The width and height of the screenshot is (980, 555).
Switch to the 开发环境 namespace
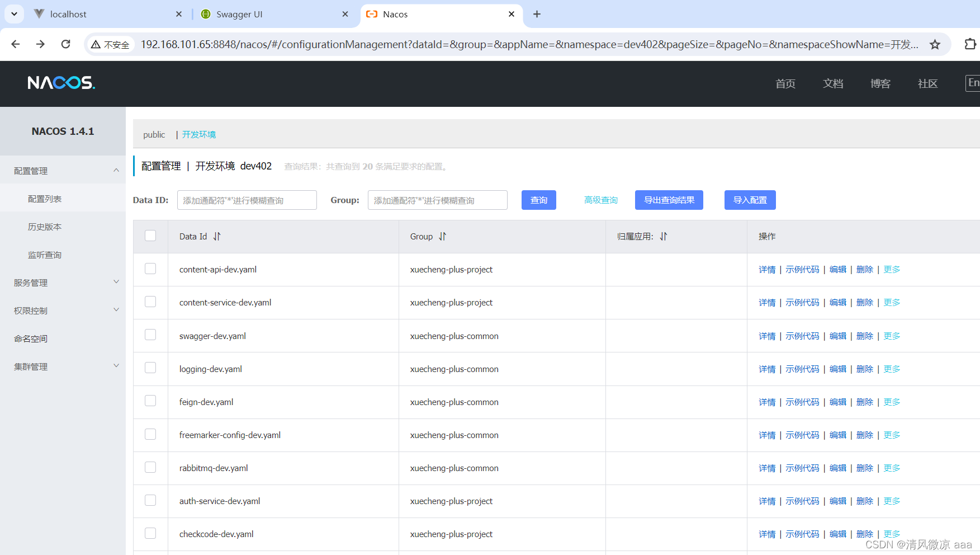pos(199,135)
